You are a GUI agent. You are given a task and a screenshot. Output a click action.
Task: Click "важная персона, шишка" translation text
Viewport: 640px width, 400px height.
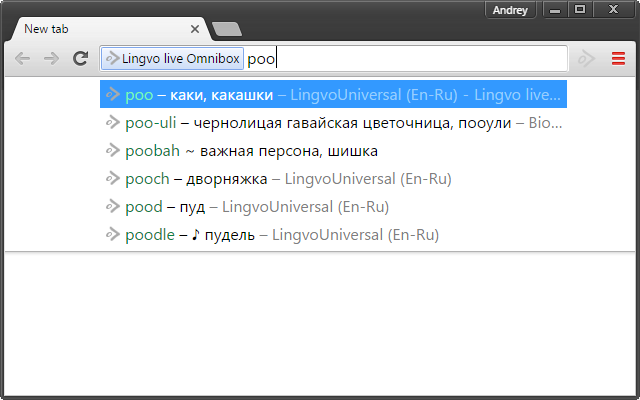[x=289, y=151]
